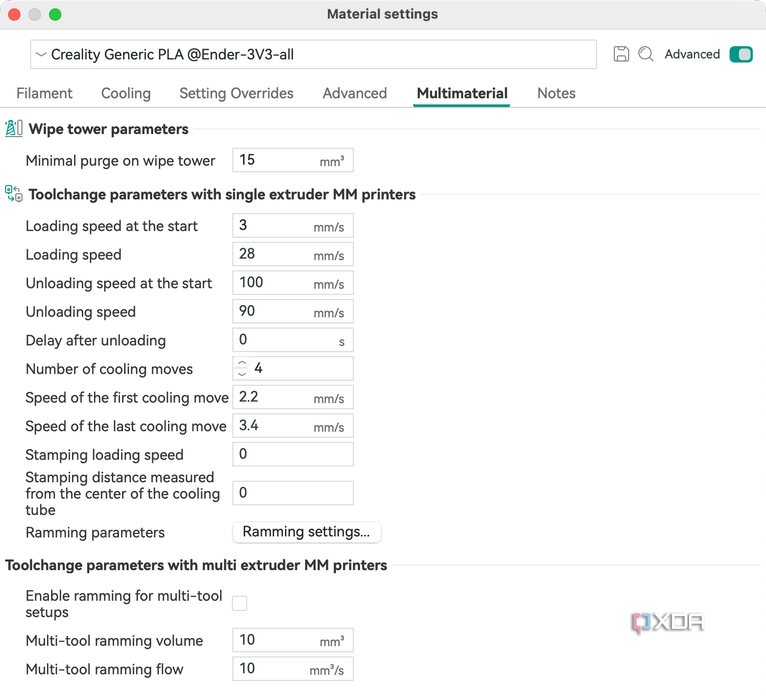This screenshot has height=697, width=766.
Task: Click the wipe tower section icon
Action: [14, 128]
